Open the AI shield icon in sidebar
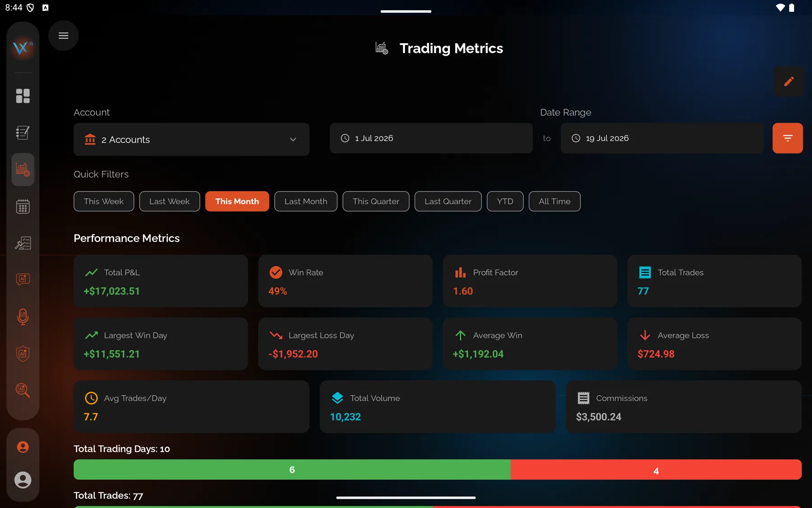 [23, 353]
